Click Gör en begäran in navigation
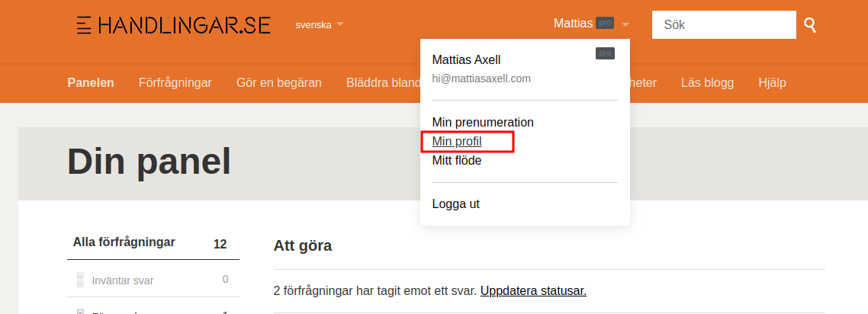Viewport: 868px width, 314px height. [x=279, y=82]
